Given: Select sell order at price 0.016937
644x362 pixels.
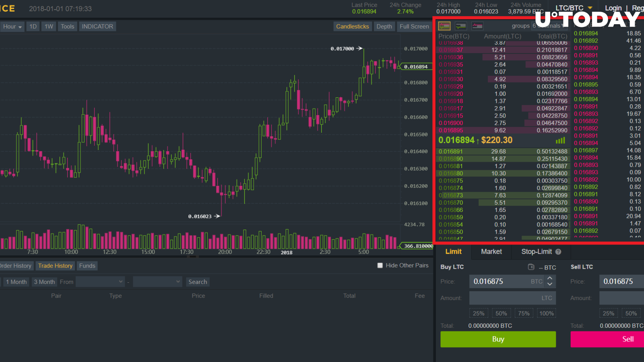Looking at the screenshot, I should pyautogui.click(x=503, y=50).
